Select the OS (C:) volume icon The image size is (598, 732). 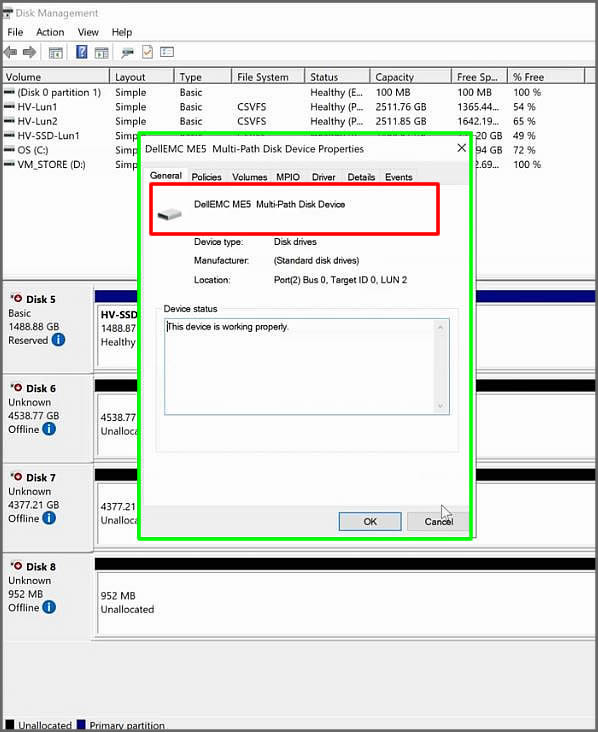click(9, 150)
